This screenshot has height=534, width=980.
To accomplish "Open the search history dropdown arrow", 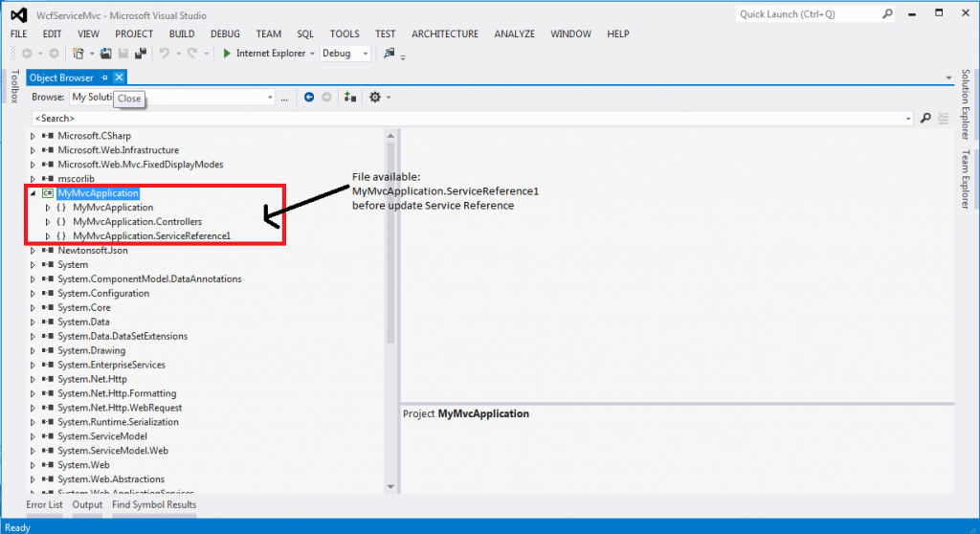I will 908,119.
